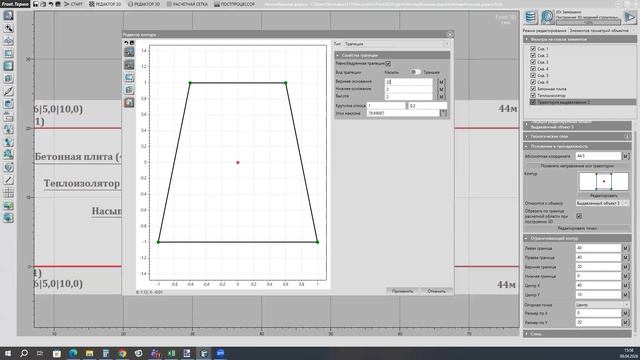The width and height of the screenshot is (640, 360).
Task: Click the Отменить button
Action: click(x=436, y=291)
